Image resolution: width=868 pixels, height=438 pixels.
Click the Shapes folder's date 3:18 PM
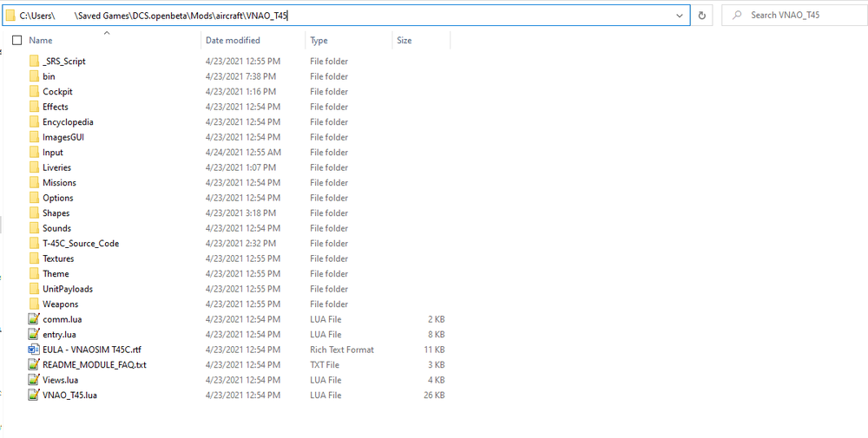(240, 213)
